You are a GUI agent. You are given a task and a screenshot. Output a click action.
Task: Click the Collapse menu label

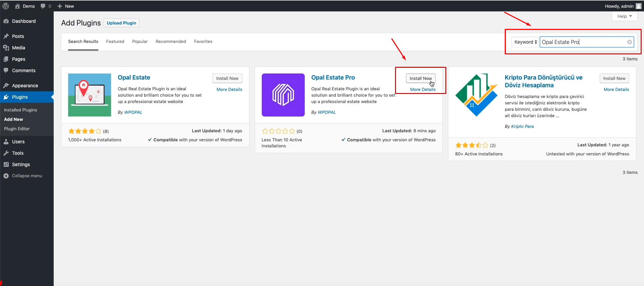(x=27, y=176)
